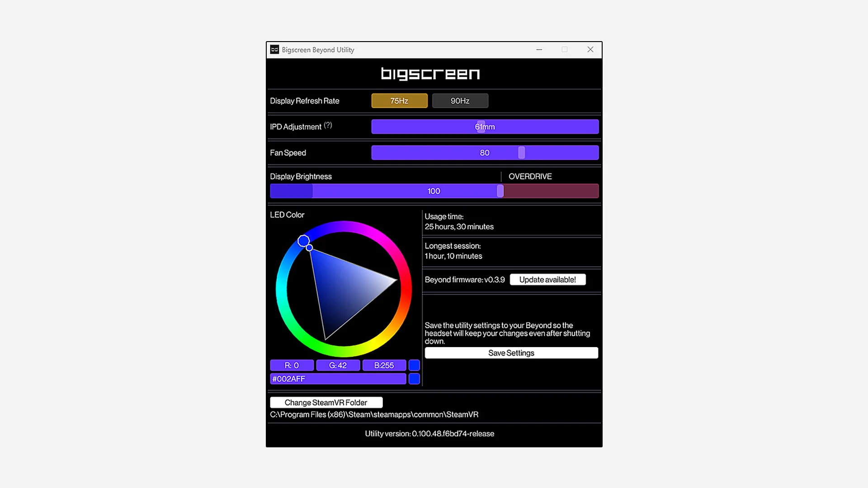
Task: Open Change SteamVR Folder dialog
Action: [326, 403]
